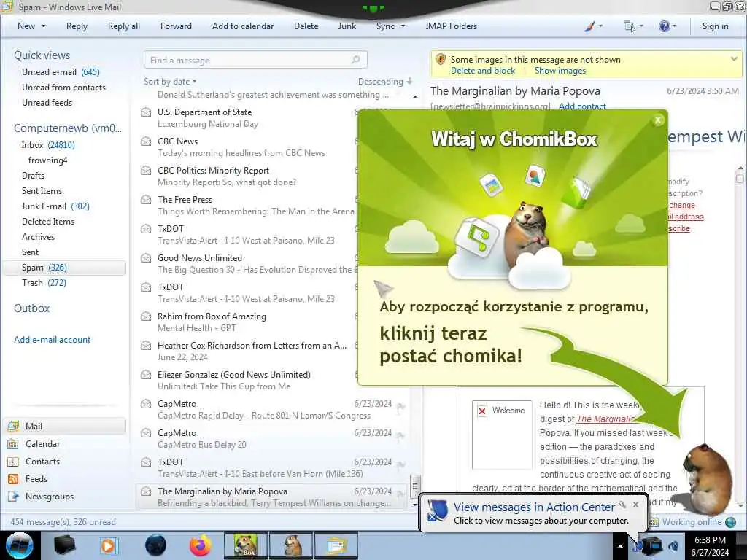Open the Contacts icon in navigation pane
This screenshot has width=747, height=560.
pyautogui.click(x=13, y=462)
